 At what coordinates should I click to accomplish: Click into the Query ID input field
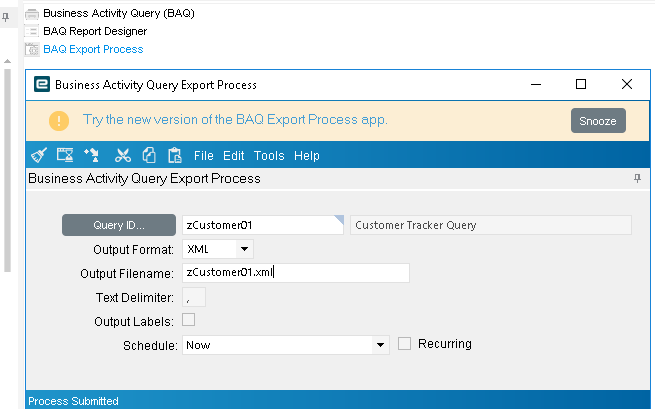coord(263,225)
